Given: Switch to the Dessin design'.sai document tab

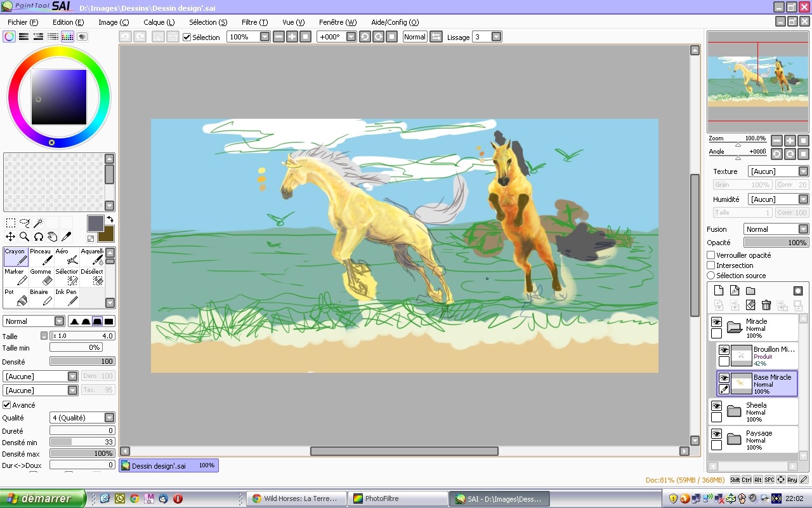Looking at the screenshot, I should 169,465.
